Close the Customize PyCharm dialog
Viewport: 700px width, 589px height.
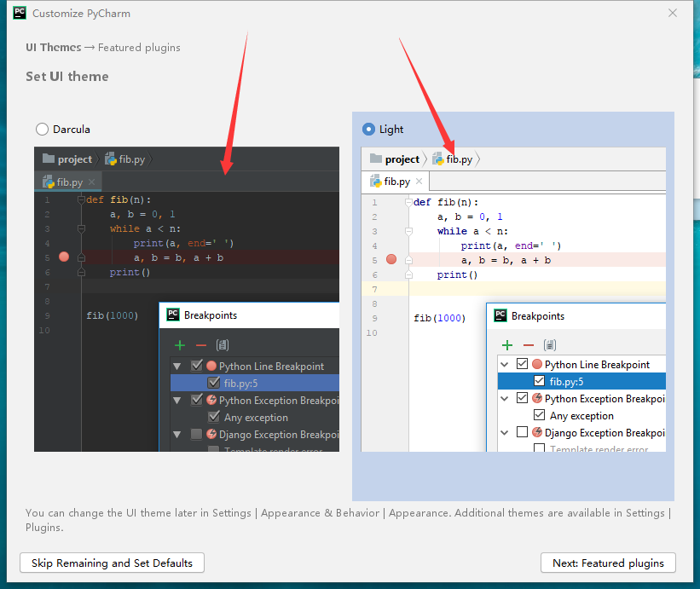673,13
